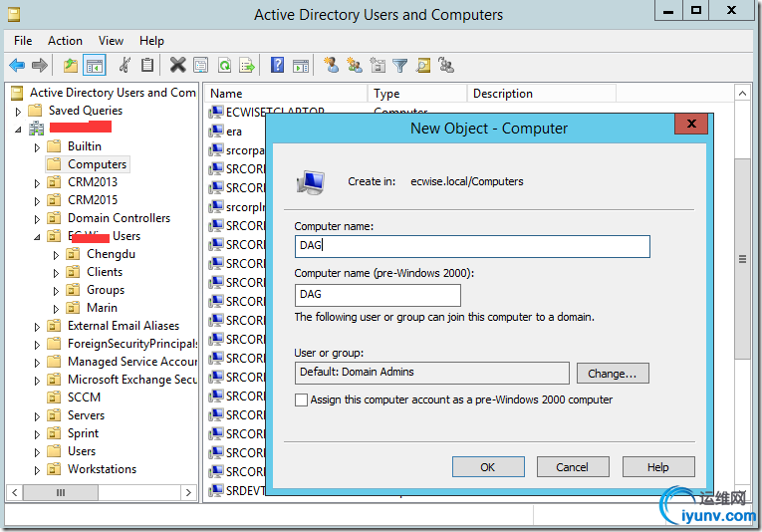Click the Computer name input field
Image resolution: width=762 pixels, height=532 pixels.
[472, 246]
